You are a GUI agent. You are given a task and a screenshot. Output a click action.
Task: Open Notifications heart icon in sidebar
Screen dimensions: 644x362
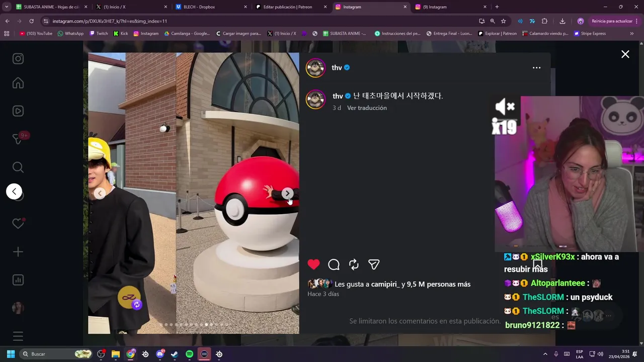[x=18, y=223]
